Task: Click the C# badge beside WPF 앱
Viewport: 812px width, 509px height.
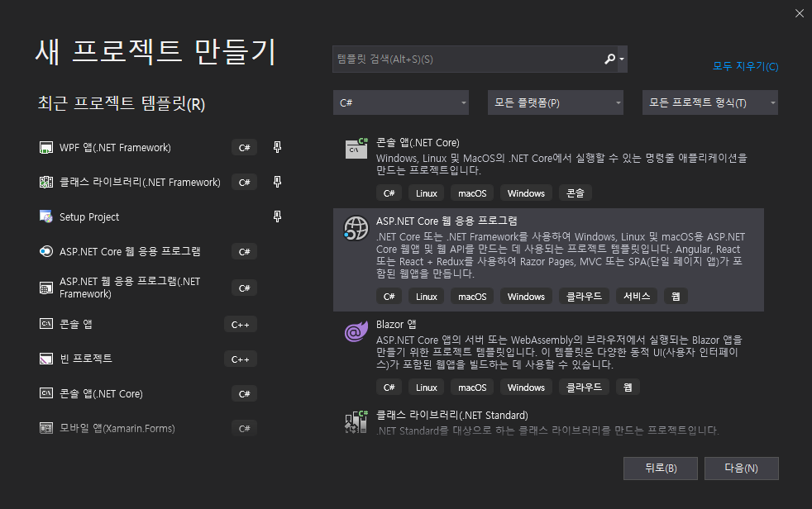Action: click(245, 148)
